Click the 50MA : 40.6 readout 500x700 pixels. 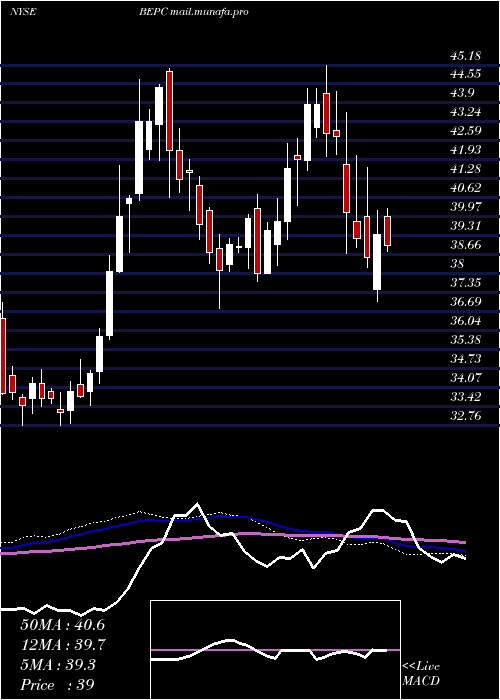coord(62,625)
